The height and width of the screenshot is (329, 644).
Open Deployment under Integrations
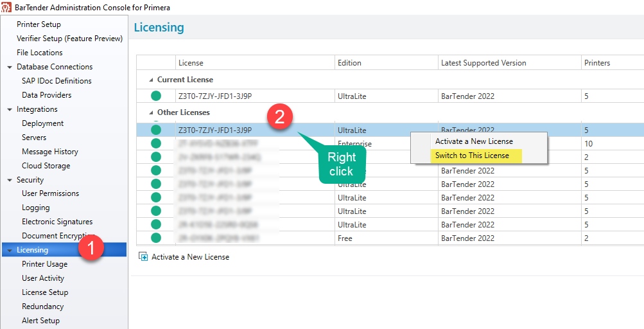coord(43,123)
